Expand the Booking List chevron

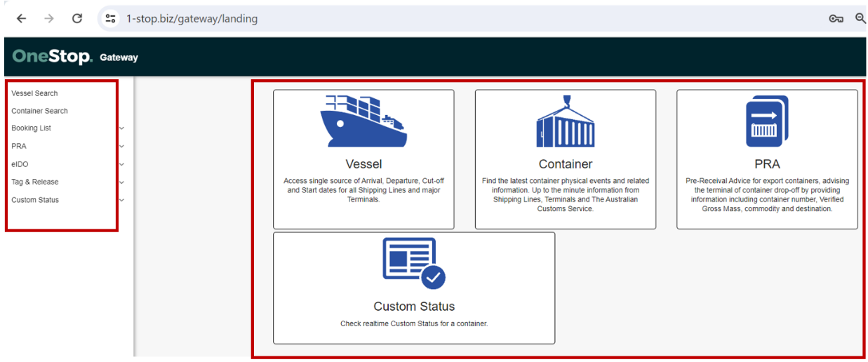pos(121,129)
